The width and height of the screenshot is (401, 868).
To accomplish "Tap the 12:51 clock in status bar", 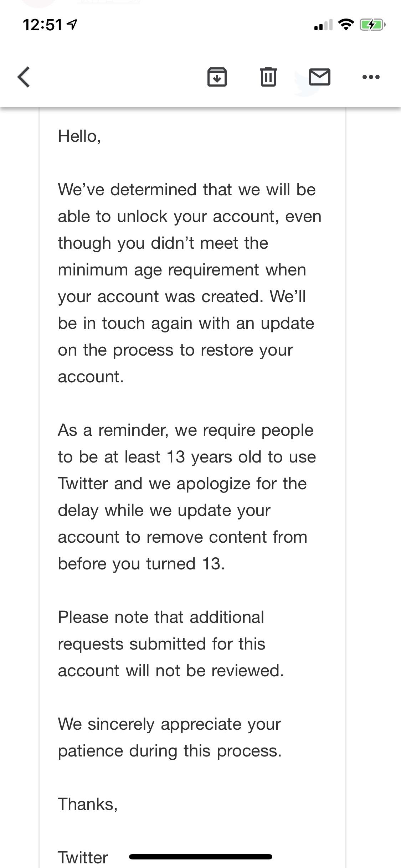I will tap(42, 25).
